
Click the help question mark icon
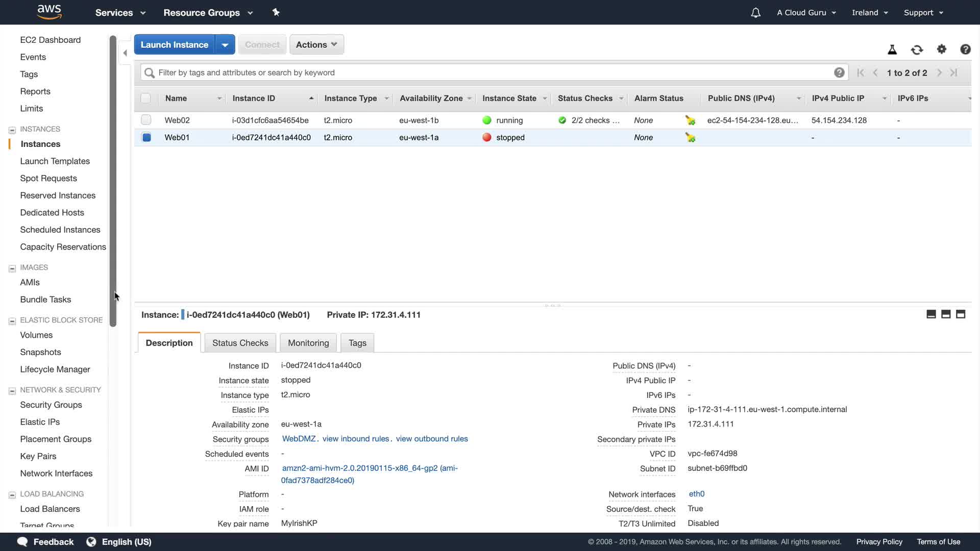click(965, 49)
